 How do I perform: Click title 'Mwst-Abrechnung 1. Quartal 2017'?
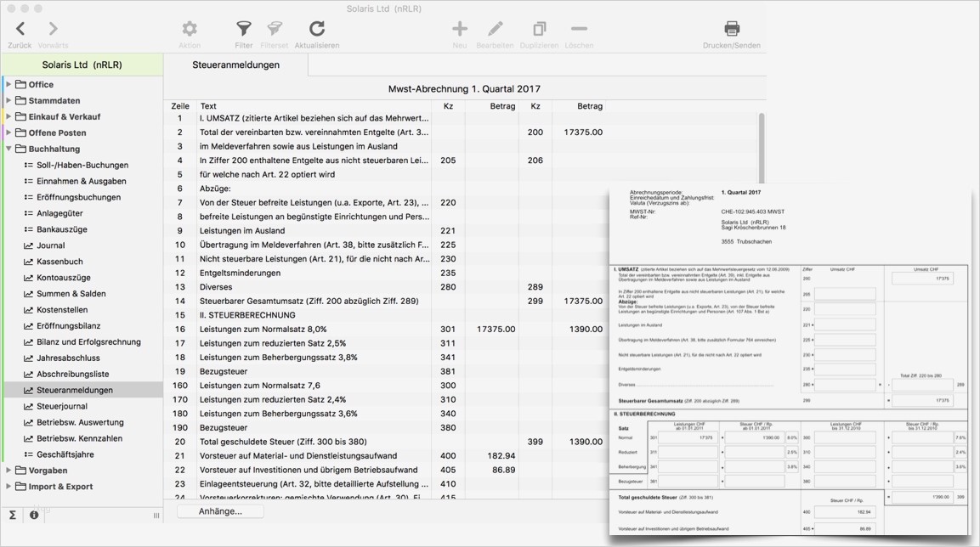(464, 88)
